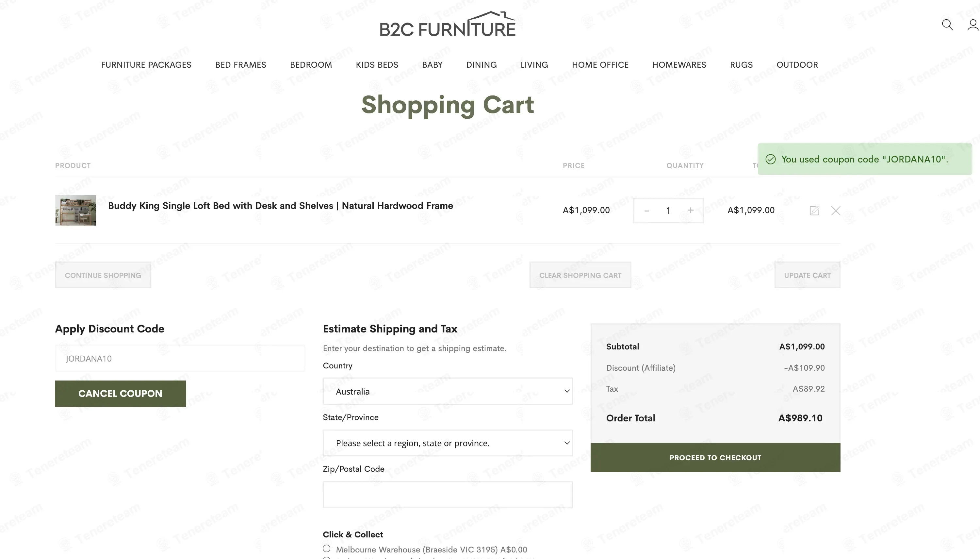Click the Tax A$89.92 value
Screen dimensions: 980x559
(808, 389)
